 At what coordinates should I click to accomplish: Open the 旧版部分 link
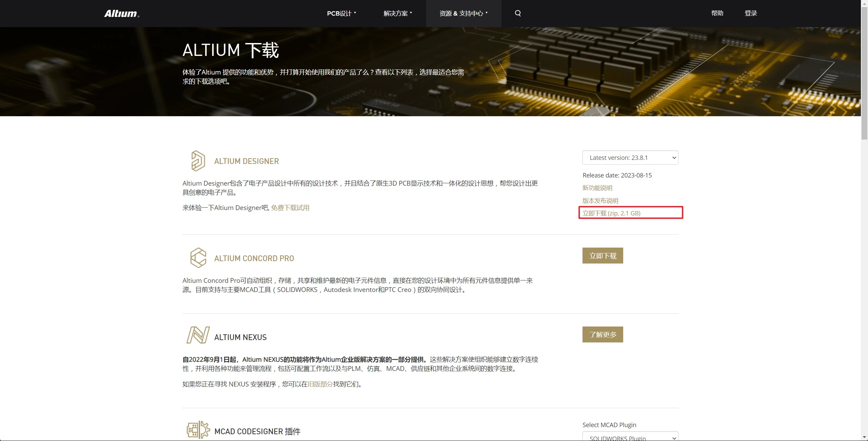click(320, 384)
